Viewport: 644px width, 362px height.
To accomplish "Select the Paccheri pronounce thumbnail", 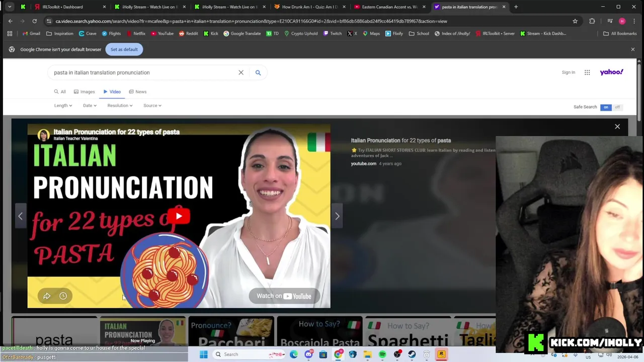I will click(231, 331).
